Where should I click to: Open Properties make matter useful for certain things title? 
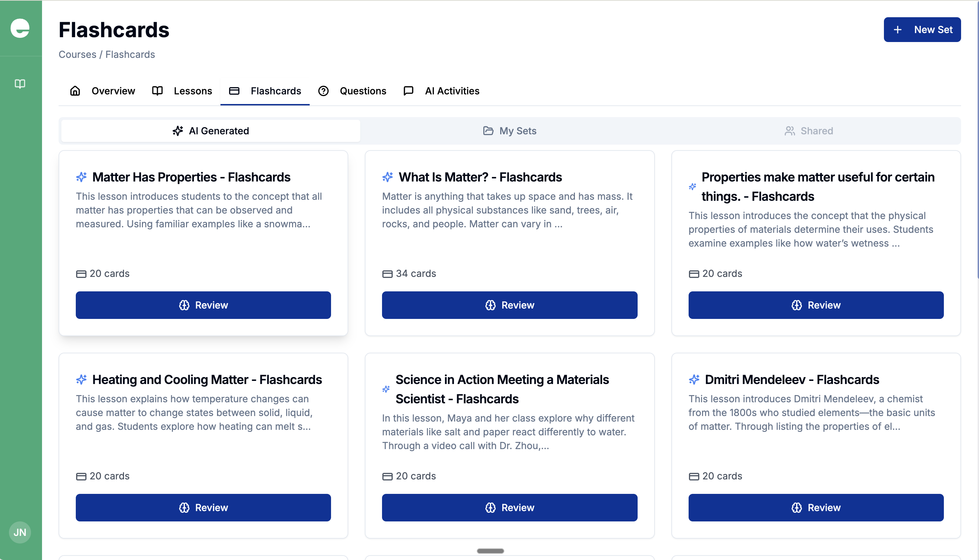tap(818, 187)
